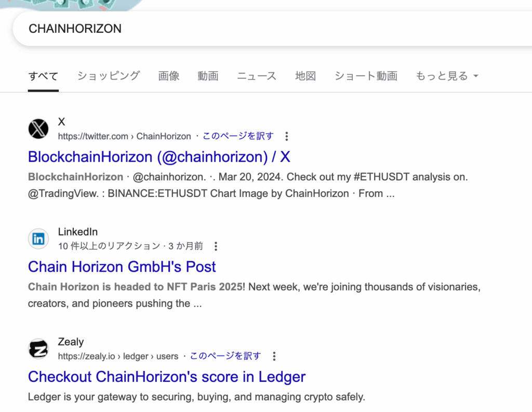Open Checkout ChainHorizon's score in Ledger link

[167, 377]
